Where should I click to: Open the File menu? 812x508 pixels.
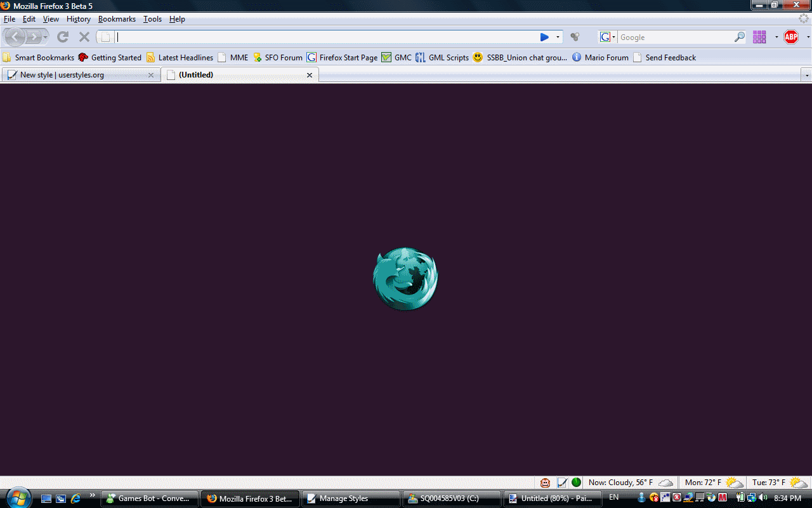(x=10, y=19)
